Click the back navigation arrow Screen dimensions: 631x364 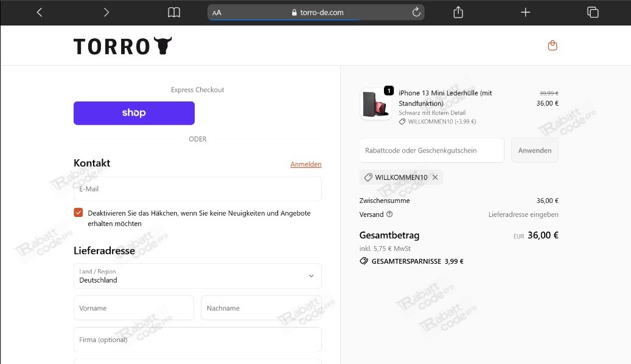click(39, 12)
